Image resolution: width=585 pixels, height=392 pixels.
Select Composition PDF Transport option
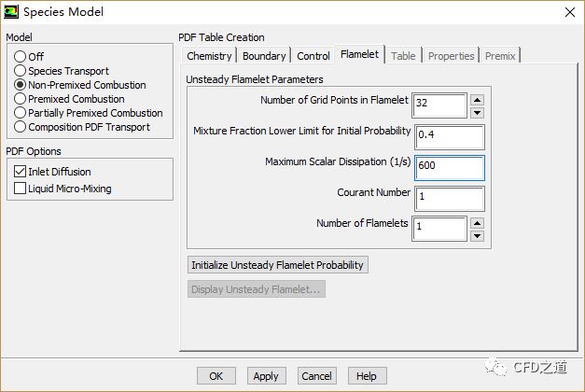coord(21,127)
